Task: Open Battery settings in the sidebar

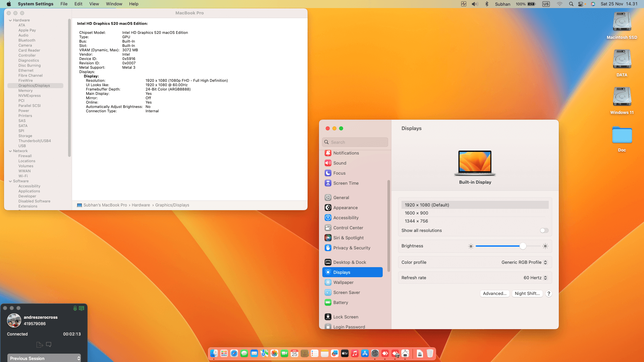Action: pyautogui.click(x=352, y=303)
